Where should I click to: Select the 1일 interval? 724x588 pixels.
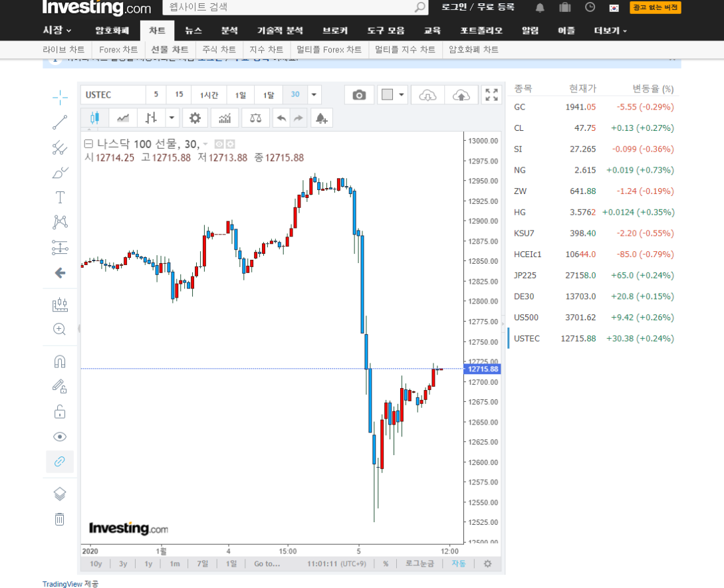[241, 94]
